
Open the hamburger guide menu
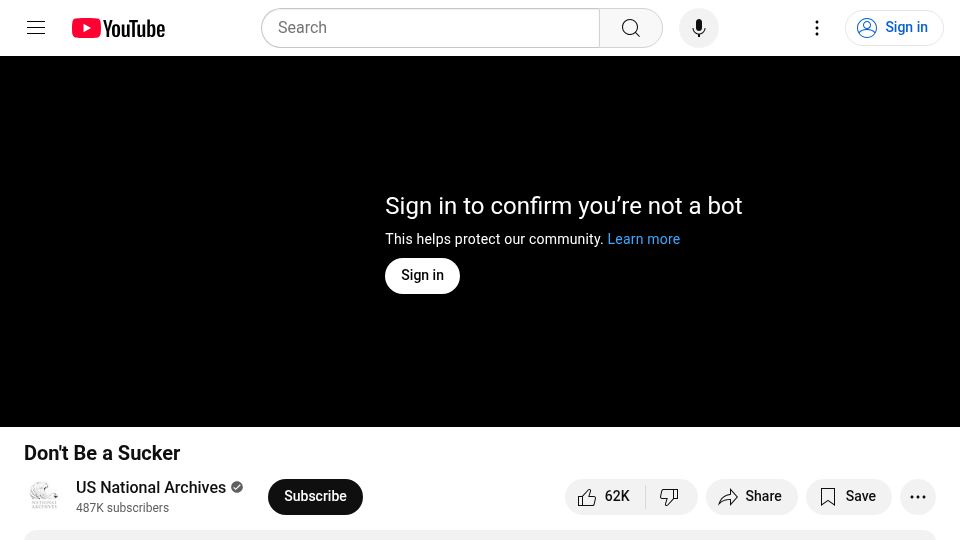(x=36, y=28)
